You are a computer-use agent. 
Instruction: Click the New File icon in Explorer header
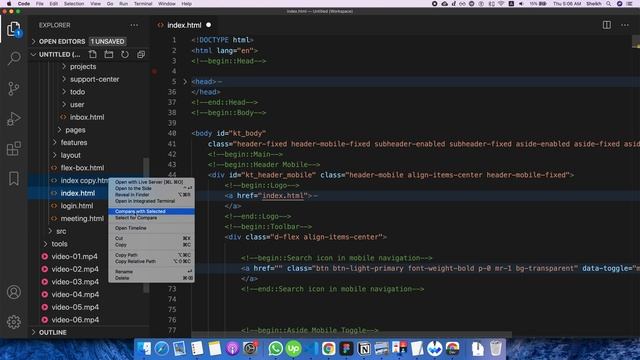click(x=93, y=54)
